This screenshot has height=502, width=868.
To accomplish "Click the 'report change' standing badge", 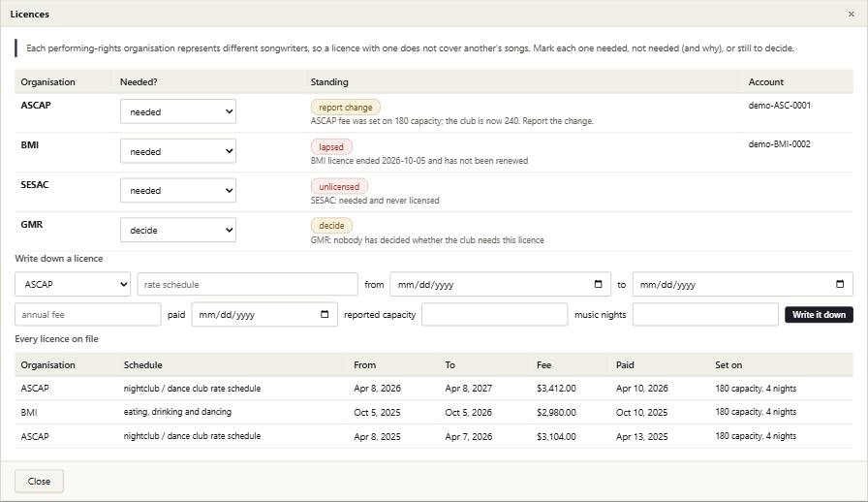I will coord(346,107).
